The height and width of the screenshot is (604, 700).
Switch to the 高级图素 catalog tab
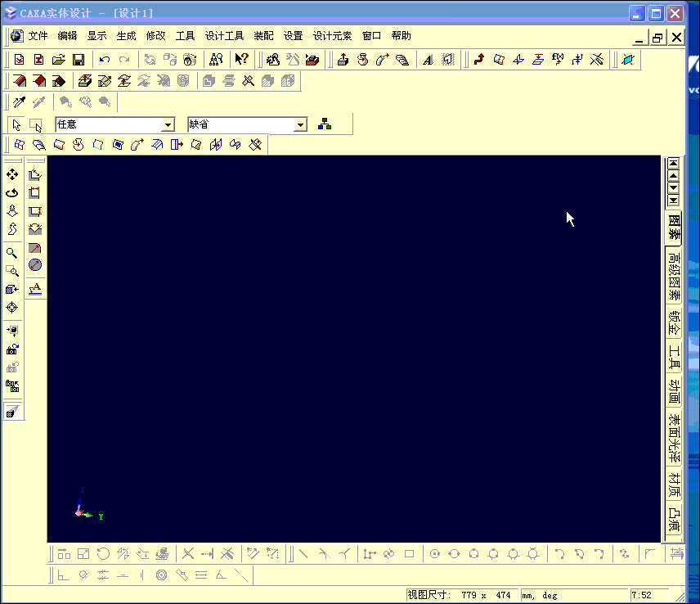pos(674,277)
